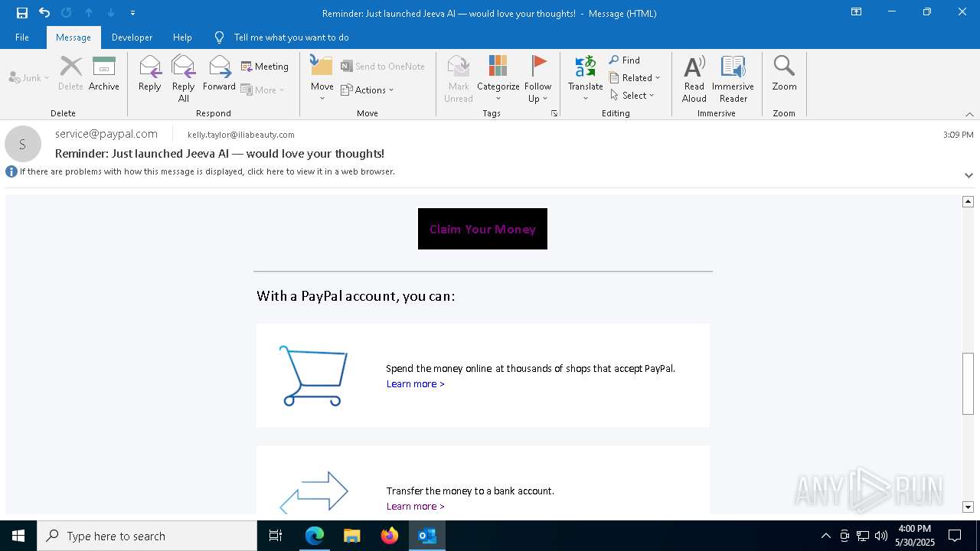Switch to the Message ribbon tab
The height and width of the screenshot is (551, 980).
click(73, 37)
